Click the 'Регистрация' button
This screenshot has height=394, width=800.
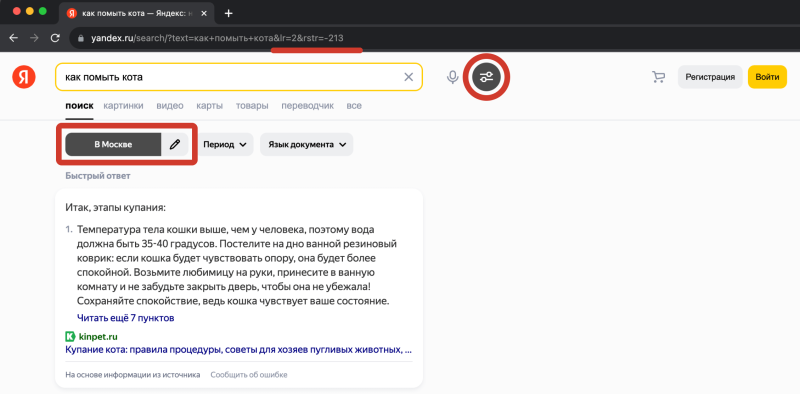click(710, 77)
